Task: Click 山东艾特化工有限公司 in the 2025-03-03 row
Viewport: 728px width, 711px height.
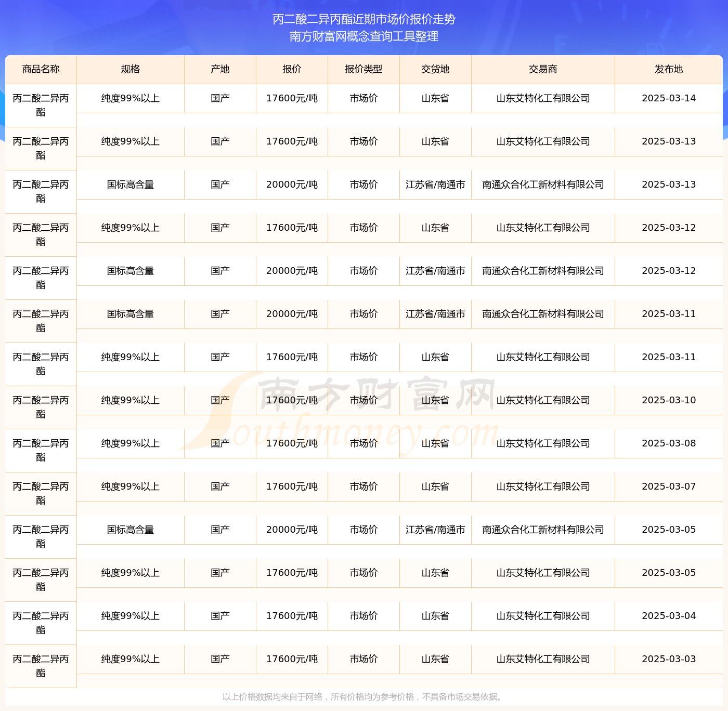Action: click(x=543, y=659)
